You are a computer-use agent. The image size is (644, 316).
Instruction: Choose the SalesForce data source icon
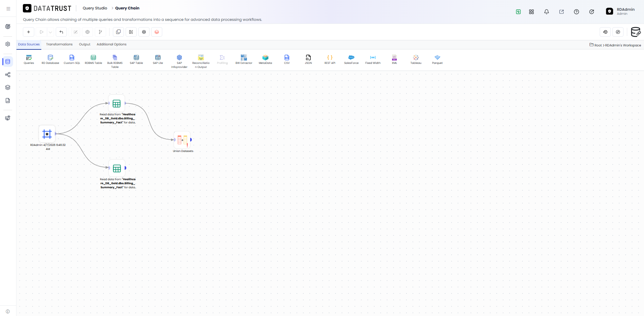(351, 60)
